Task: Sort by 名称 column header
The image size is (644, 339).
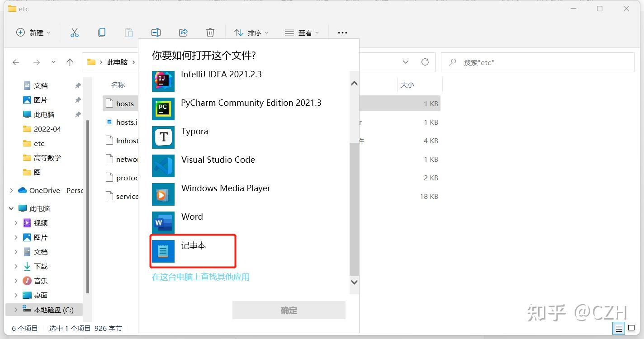Action: click(118, 85)
